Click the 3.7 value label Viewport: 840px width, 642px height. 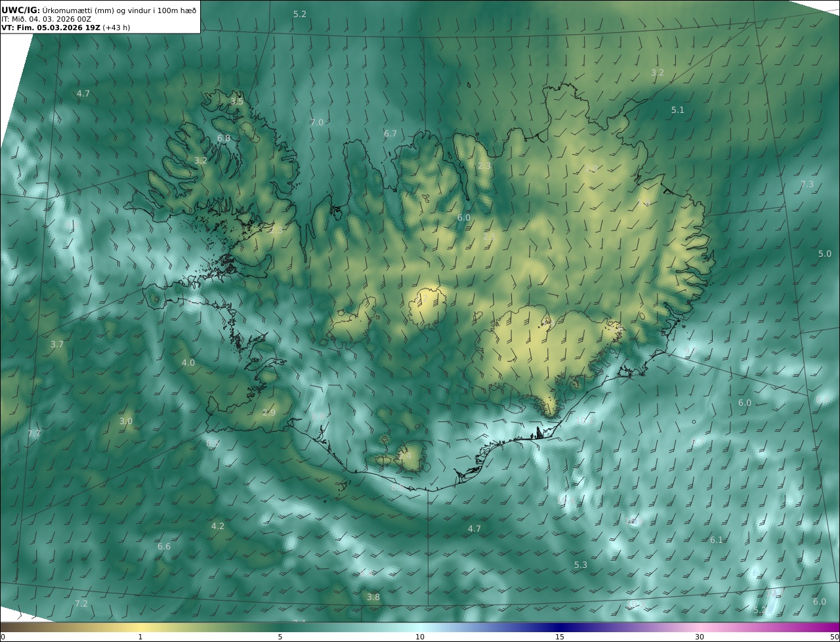57,344
